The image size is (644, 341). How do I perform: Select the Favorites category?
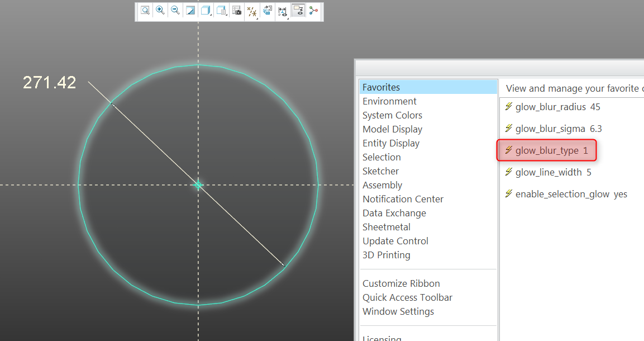coord(428,87)
